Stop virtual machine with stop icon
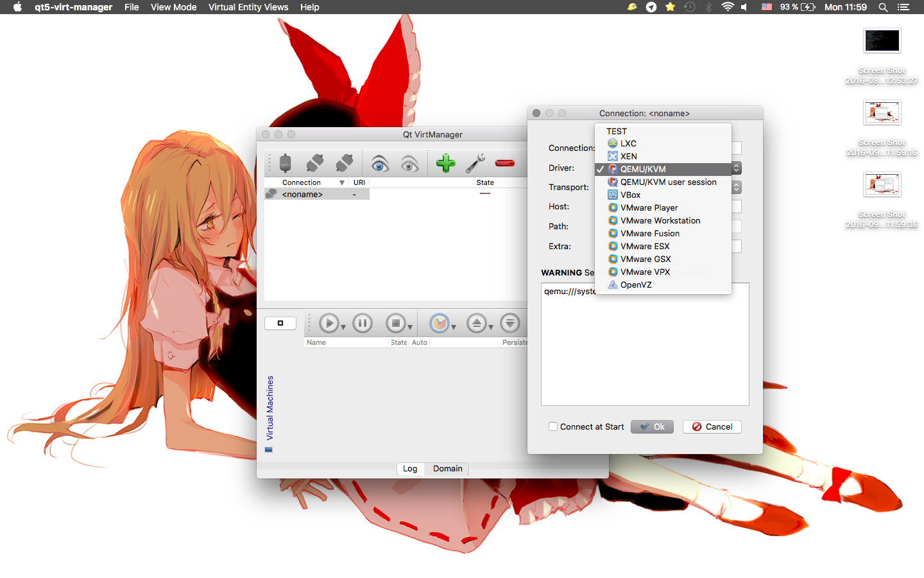924x578 pixels. coord(395,323)
